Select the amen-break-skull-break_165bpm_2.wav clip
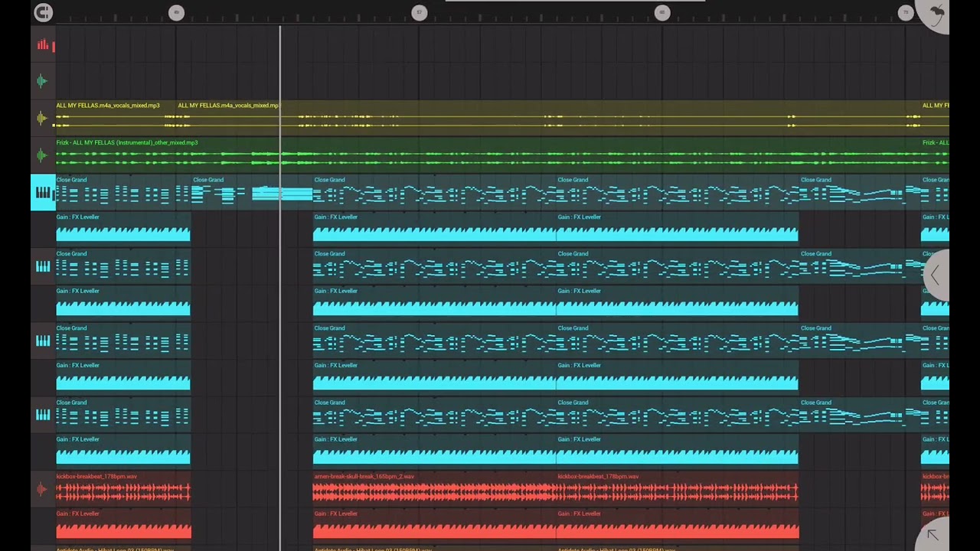Viewport: 980px width, 551px height. pos(434,488)
